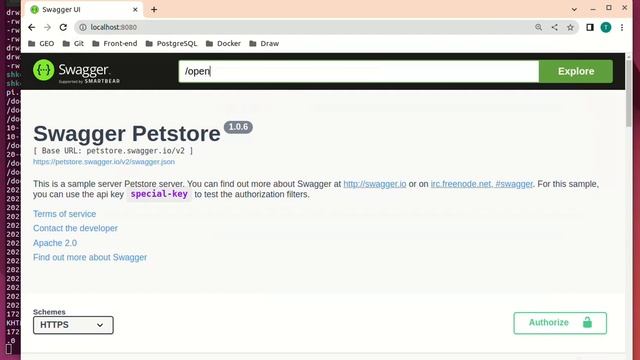Open the Front-end bookmarks folder
640x360 pixels.
click(x=115, y=43)
